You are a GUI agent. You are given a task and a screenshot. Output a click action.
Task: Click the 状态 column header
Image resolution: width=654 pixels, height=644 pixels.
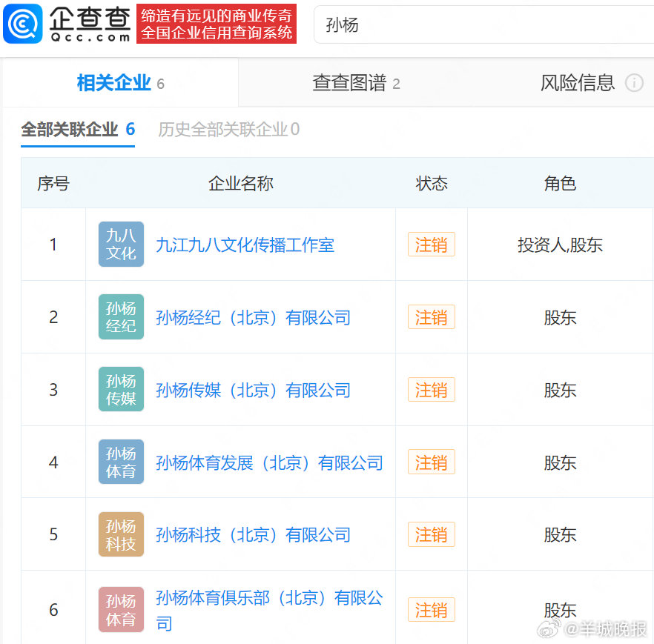(432, 183)
